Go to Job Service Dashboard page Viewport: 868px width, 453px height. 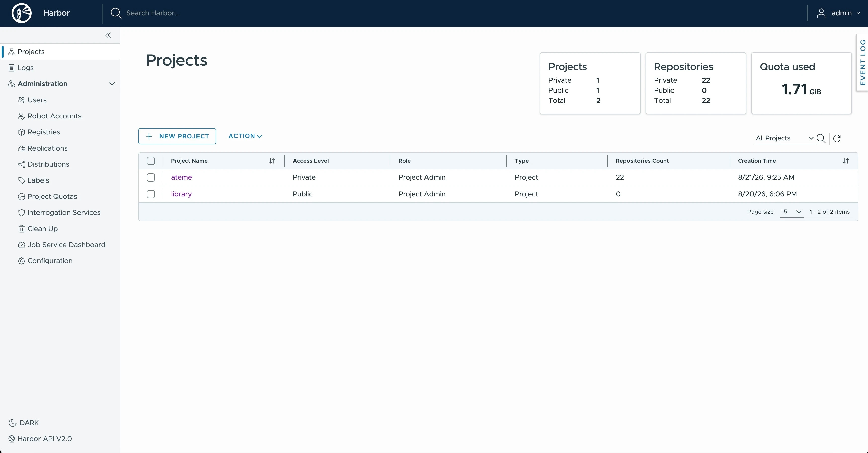coord(66,245)
